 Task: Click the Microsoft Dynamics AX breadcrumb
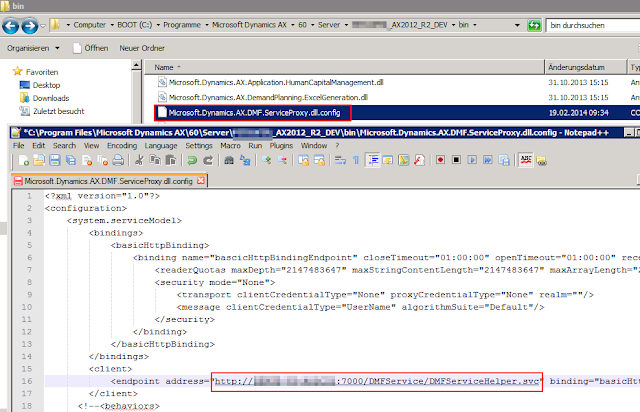249,25
